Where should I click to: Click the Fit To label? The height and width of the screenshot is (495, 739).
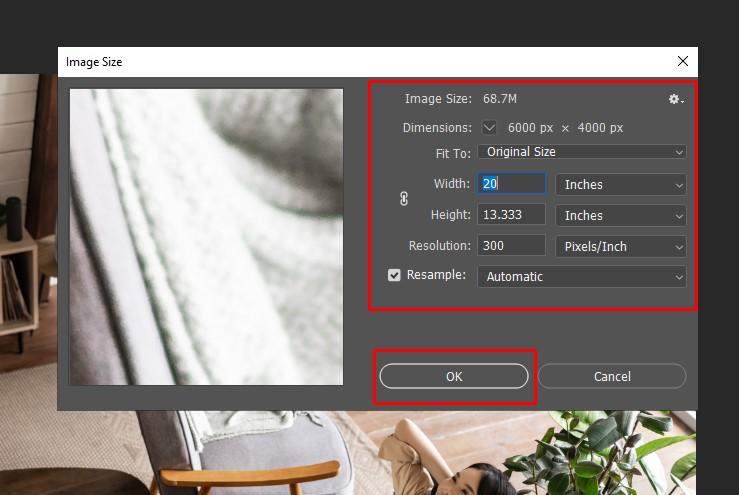point(453,153)
